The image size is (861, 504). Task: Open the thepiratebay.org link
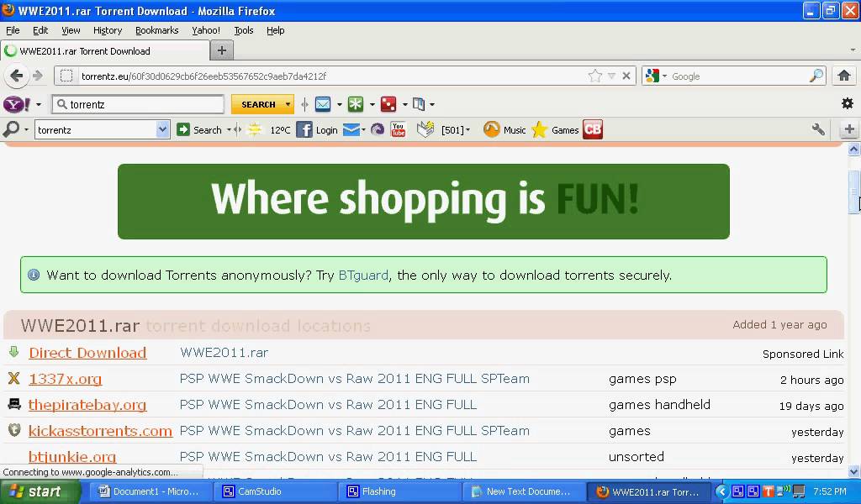[87, 405]
